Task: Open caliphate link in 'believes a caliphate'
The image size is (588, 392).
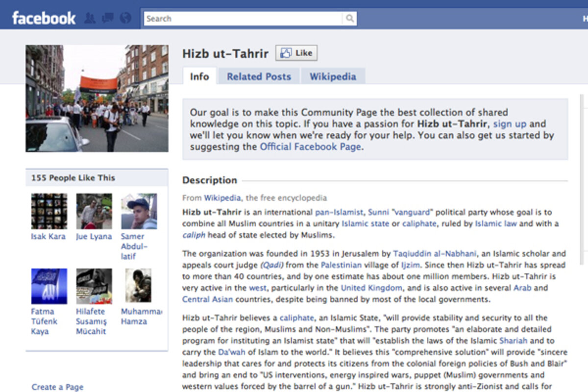Action: pos(296,318)
